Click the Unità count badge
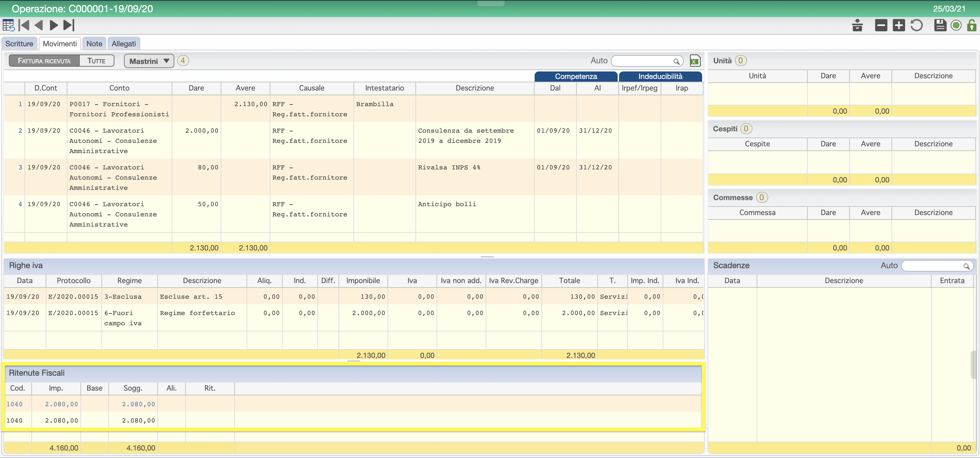The image size is (980, 458). (x=740, y=61)
